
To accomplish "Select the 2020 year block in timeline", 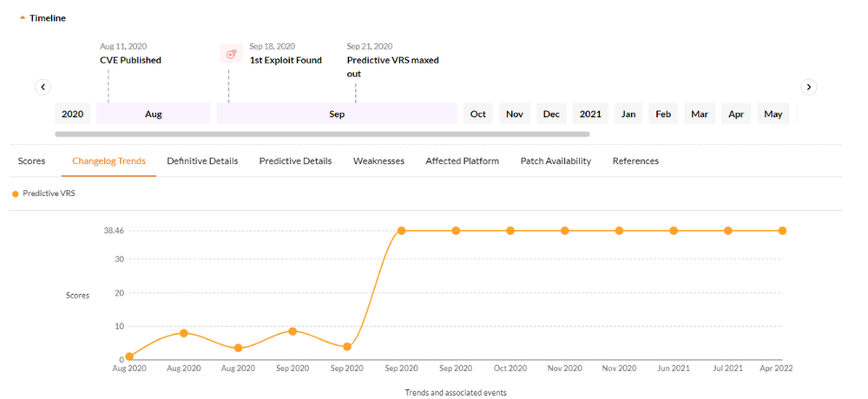I will click(x=73, y=114).
